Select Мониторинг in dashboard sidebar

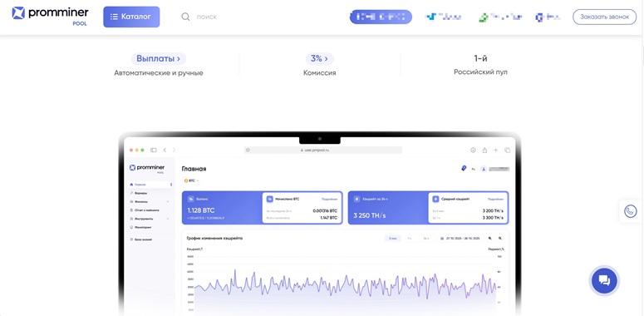(140, 227)
